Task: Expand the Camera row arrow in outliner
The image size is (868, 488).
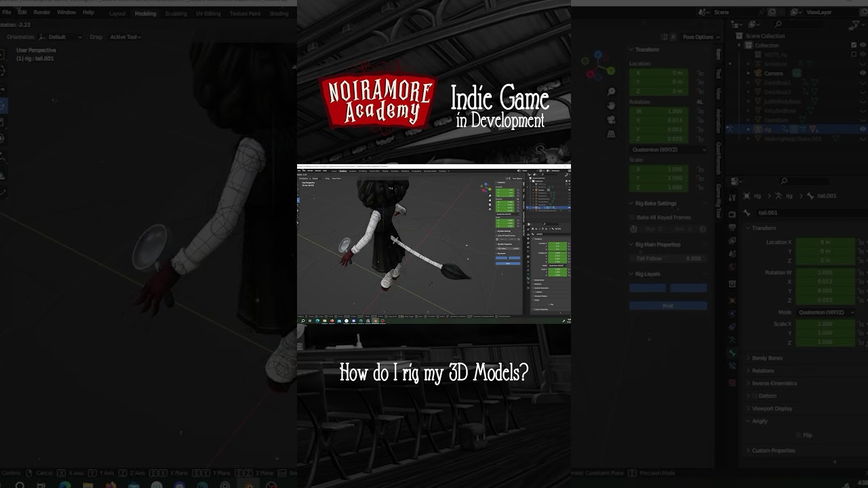Action: click(749, 73)
